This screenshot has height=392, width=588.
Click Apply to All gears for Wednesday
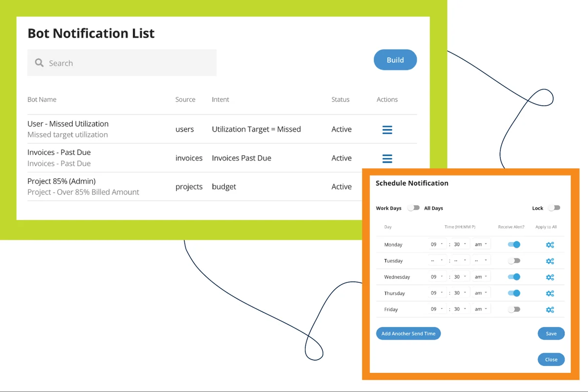click(x=550, y=277)
